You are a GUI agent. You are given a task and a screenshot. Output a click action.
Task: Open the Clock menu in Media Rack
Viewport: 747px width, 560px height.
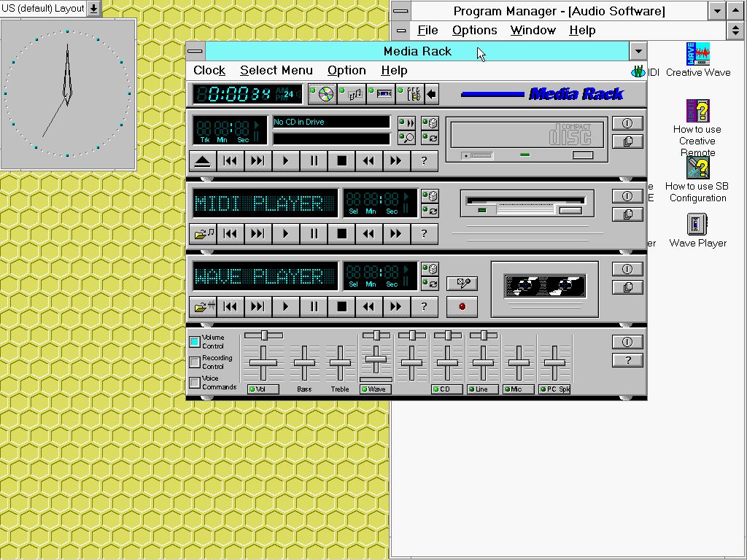pyautogui.click(x=209, y=71)
